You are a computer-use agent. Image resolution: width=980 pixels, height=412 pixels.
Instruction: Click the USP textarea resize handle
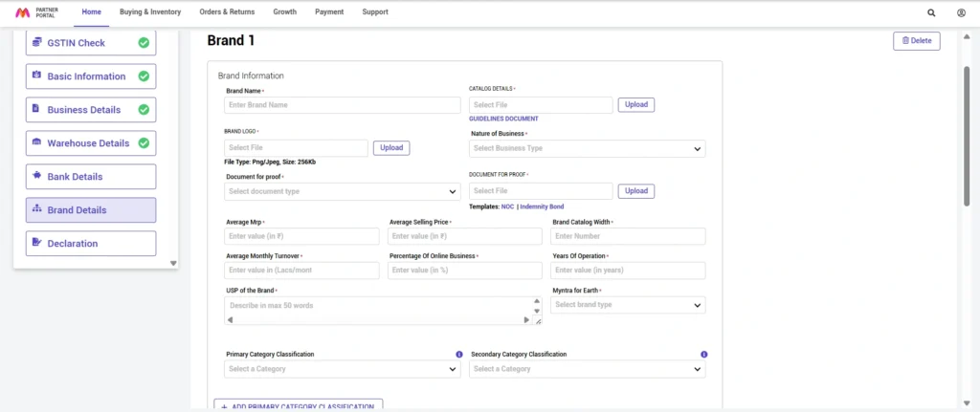(x=538, y=320)
